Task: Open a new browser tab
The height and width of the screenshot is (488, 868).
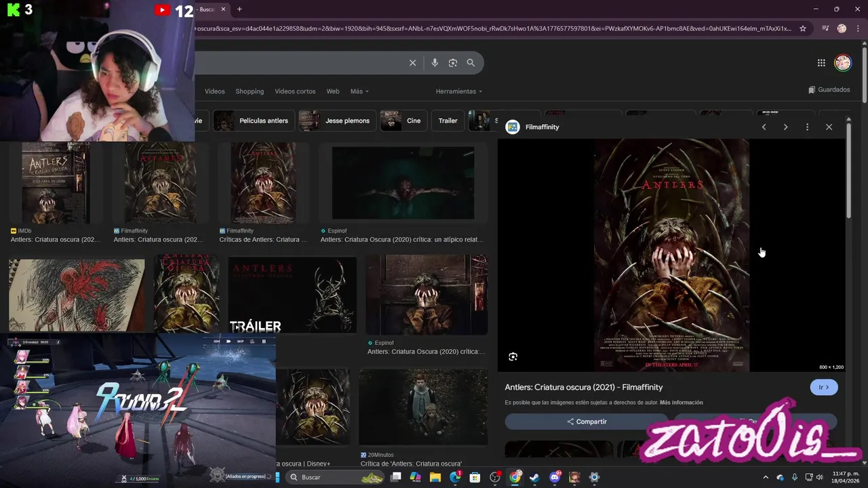Action: 239,9
